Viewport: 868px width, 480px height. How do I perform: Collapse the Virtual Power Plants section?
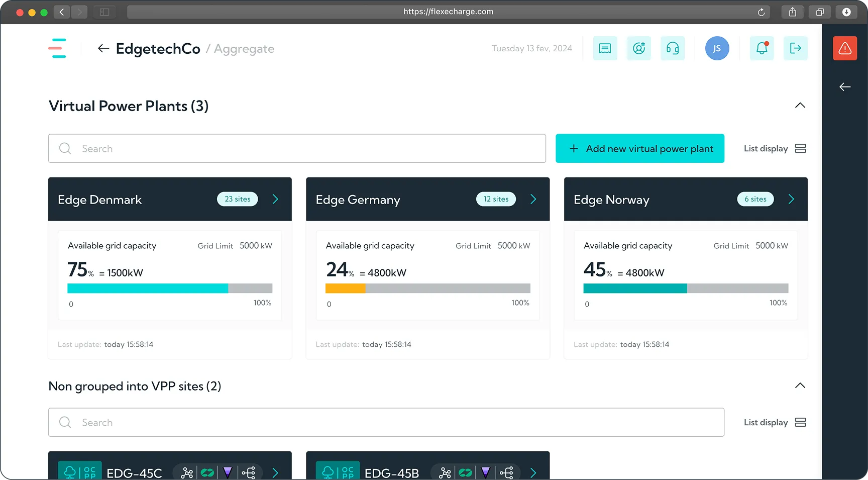pos(800,106)
